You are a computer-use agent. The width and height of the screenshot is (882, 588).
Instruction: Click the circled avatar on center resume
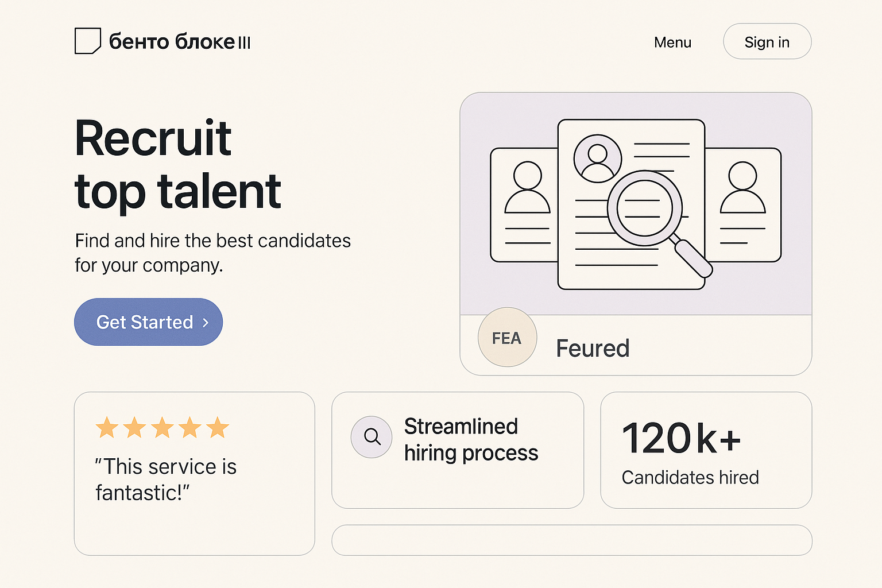[597, 158]
